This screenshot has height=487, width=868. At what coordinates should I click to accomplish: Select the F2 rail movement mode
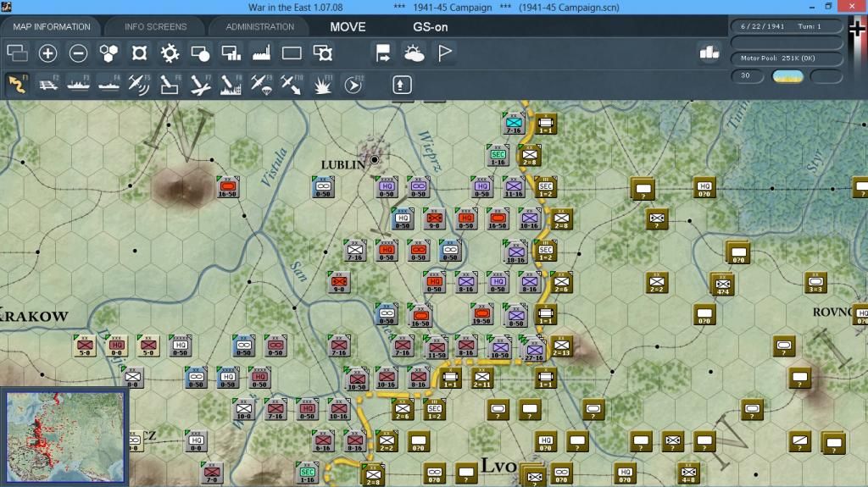tap(47, 84)
